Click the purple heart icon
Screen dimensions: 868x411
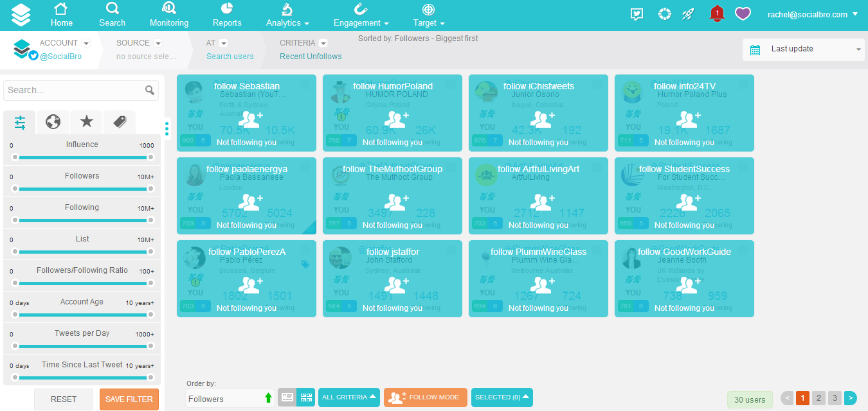(743, 14)
